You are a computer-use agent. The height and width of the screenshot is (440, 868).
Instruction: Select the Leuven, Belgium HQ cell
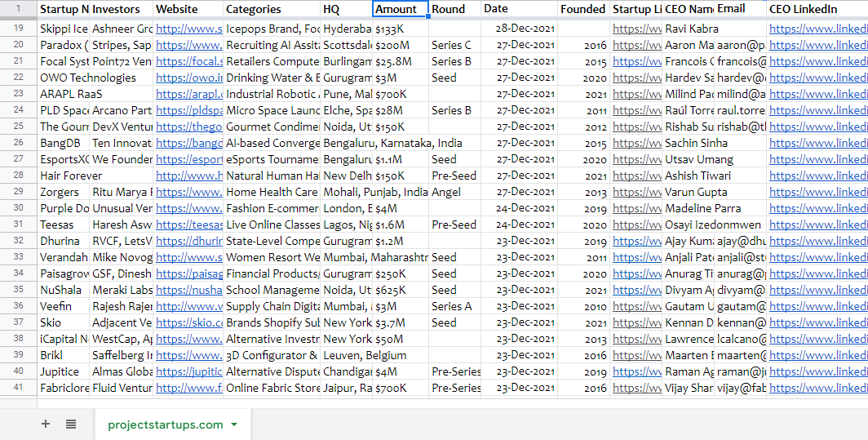pyautogui.click(x=347, y=356)
